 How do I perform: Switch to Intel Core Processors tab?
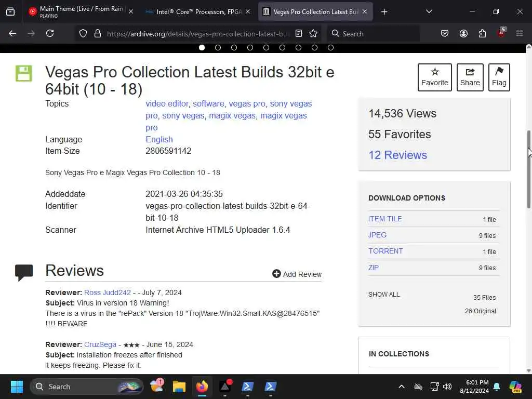click(198, 12)
